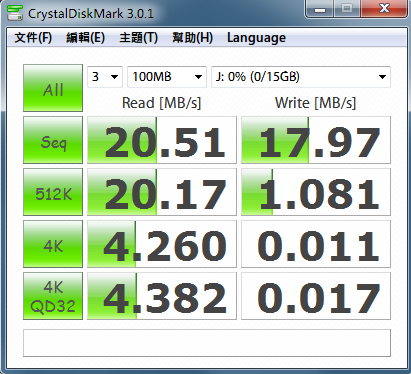Open the drive dropdown showing J: 0%
The width and height of the screenshot is (411, 374).
coord(301,77)
